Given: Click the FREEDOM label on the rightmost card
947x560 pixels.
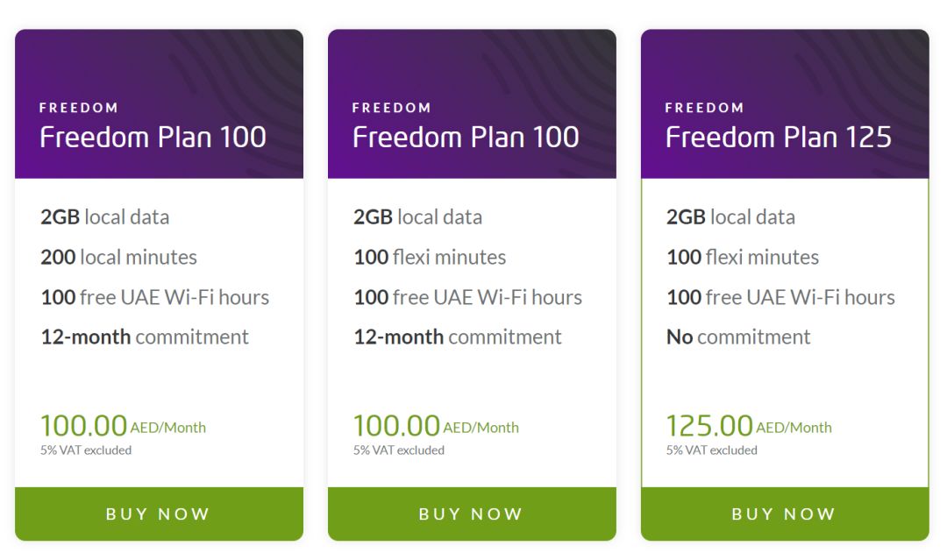Looking at the screenshot, I should [x=703, y=107].
